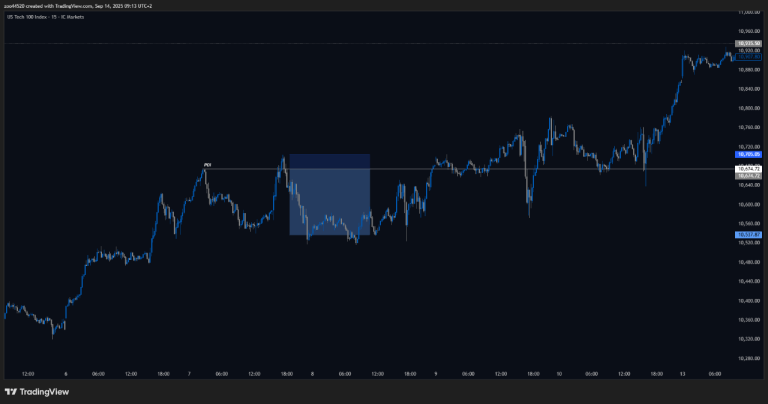Click the date label 7 on time axis

click(191, 375)
